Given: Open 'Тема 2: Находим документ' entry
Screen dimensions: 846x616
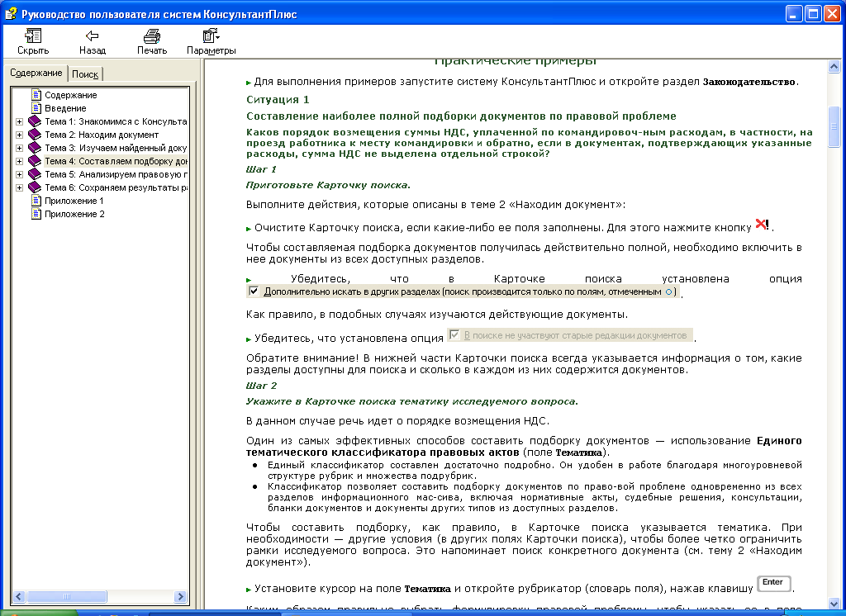Looking at the screenshot, I should 102,135.
